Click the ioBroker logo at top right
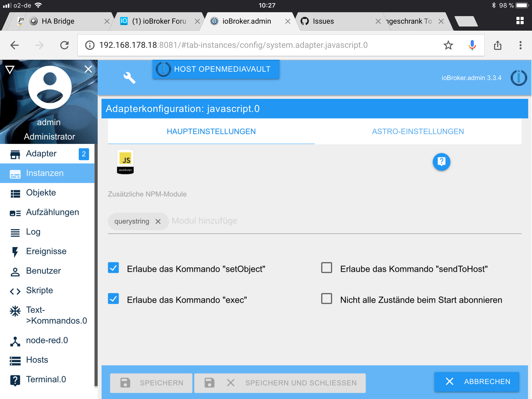This screenshot has width=532, height=399. click(x=518, y=78)
